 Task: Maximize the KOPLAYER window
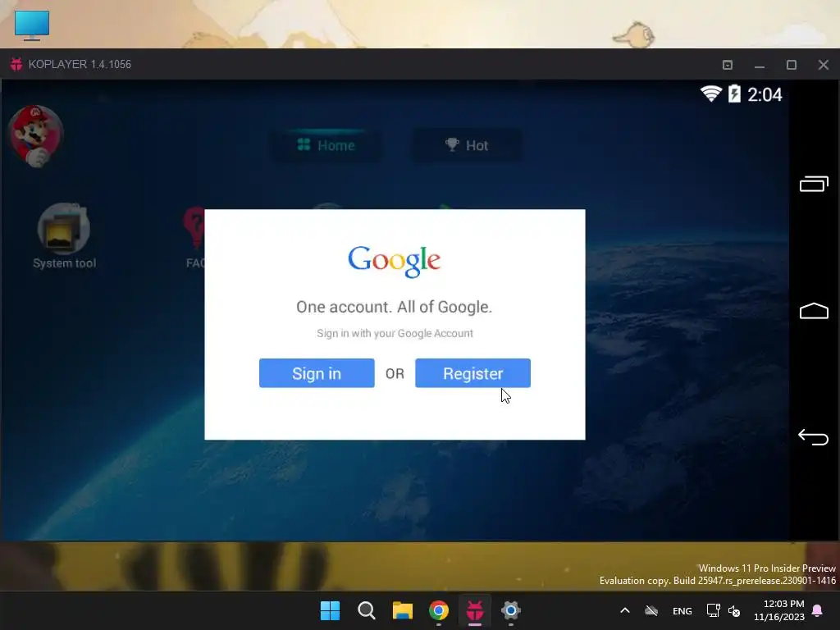coord(792,65)
